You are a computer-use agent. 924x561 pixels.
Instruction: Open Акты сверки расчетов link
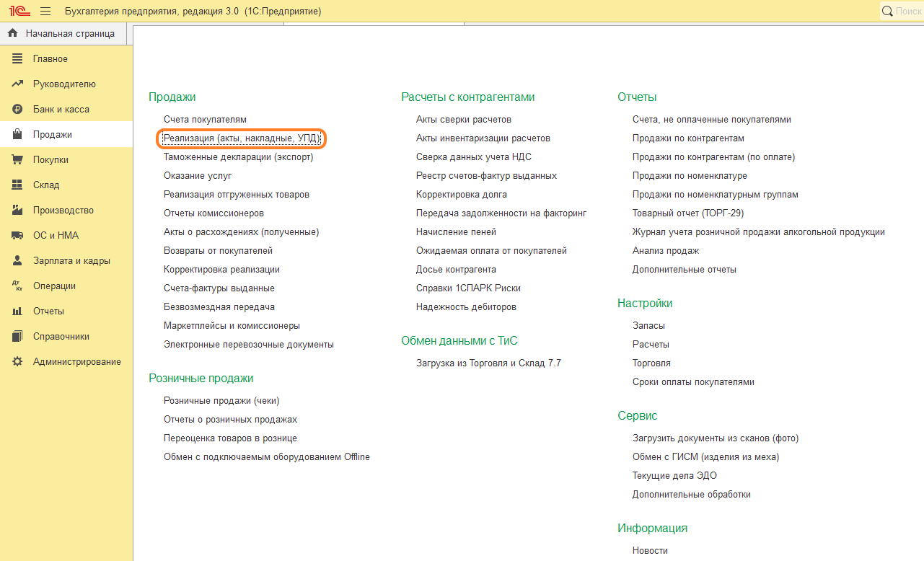464,120
